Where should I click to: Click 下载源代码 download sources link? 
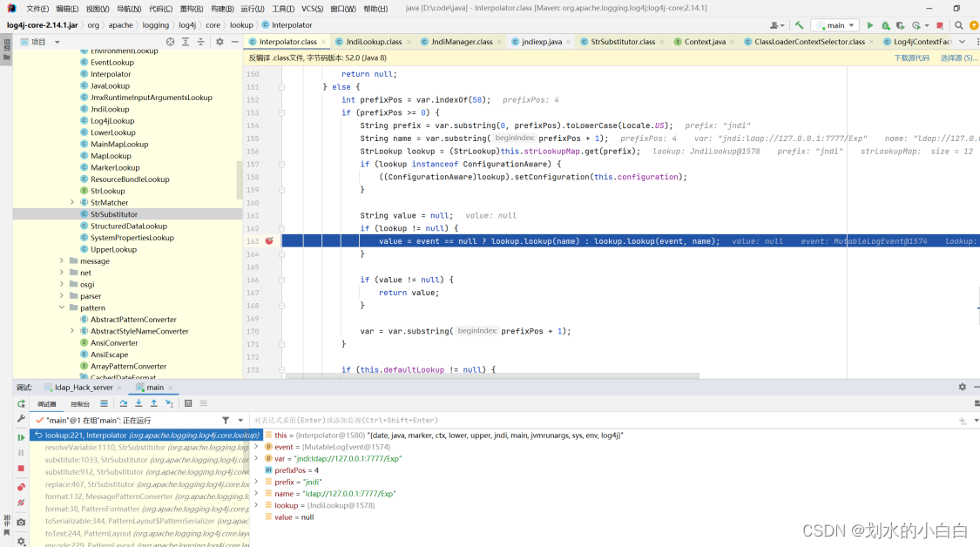point(911,58)
